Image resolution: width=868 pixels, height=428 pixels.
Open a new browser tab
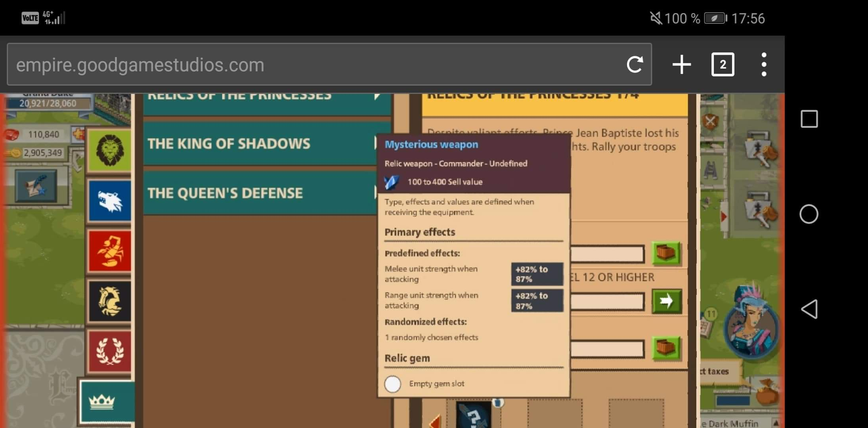tap(682, 65)
